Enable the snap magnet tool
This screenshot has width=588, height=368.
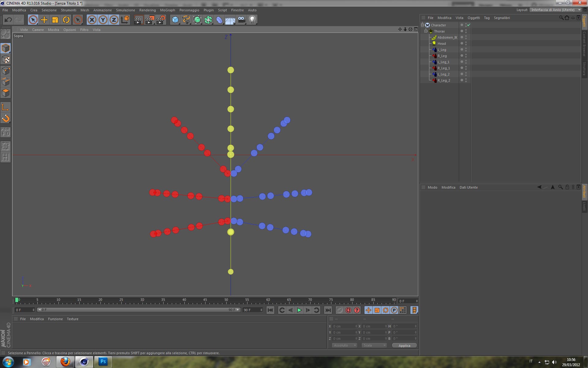pyautogui.click(x=6, y=118)
